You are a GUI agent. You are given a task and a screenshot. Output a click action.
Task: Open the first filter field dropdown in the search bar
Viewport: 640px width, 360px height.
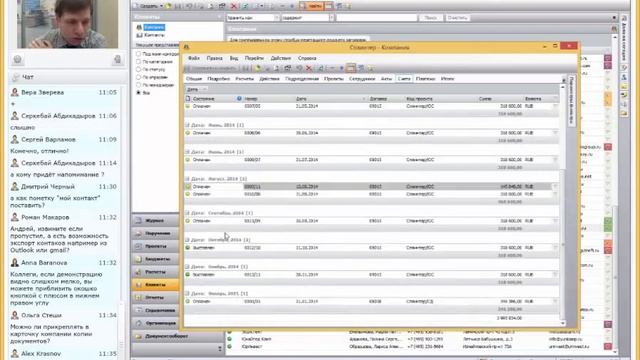[x=276, y=18]
